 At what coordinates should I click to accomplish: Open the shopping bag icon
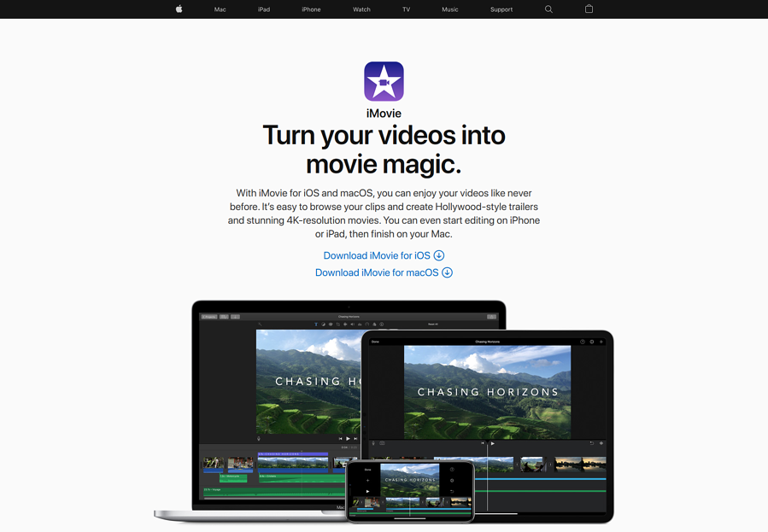(x=589, y=9)
